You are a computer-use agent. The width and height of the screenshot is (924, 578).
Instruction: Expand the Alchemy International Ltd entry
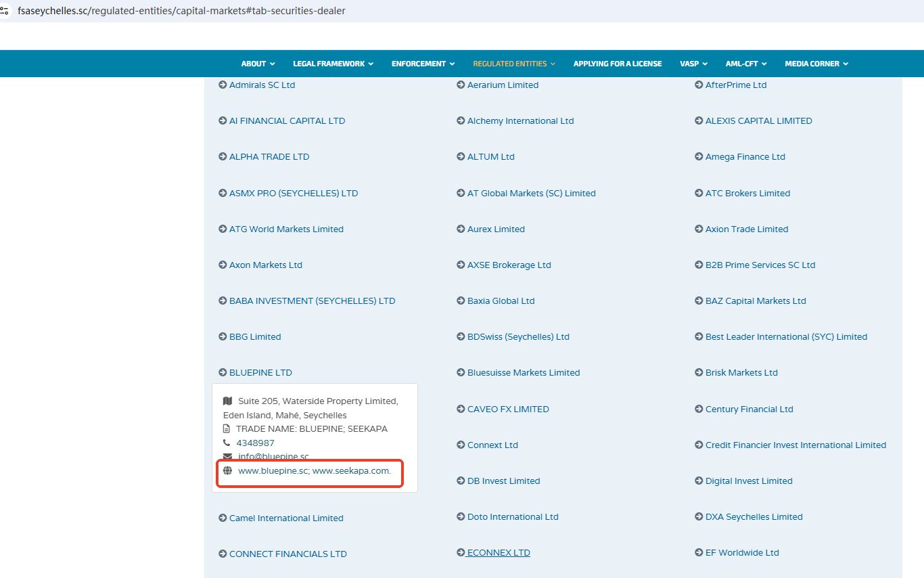[x=520, y=120]
